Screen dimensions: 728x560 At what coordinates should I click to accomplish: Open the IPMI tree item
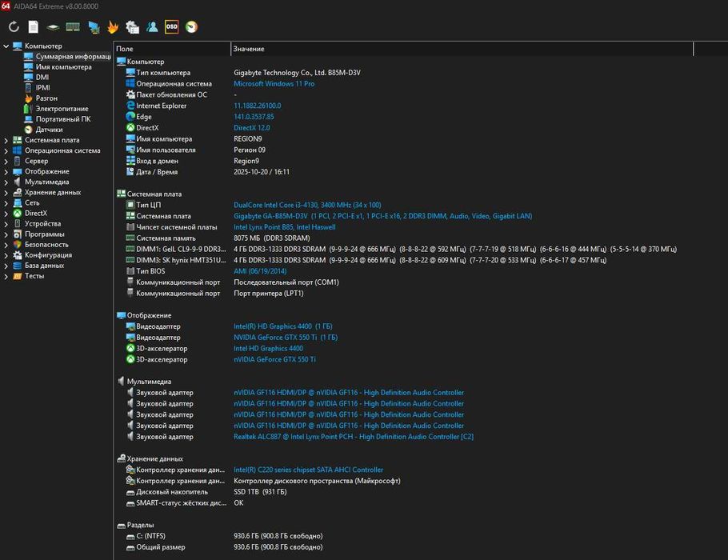42,88
